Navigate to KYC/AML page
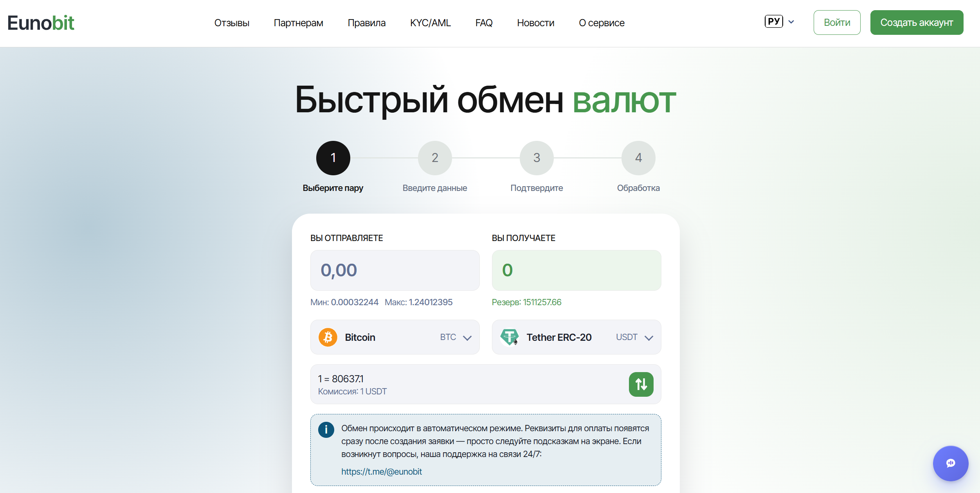This screenshot has width=980, height=493. point(431,23)
